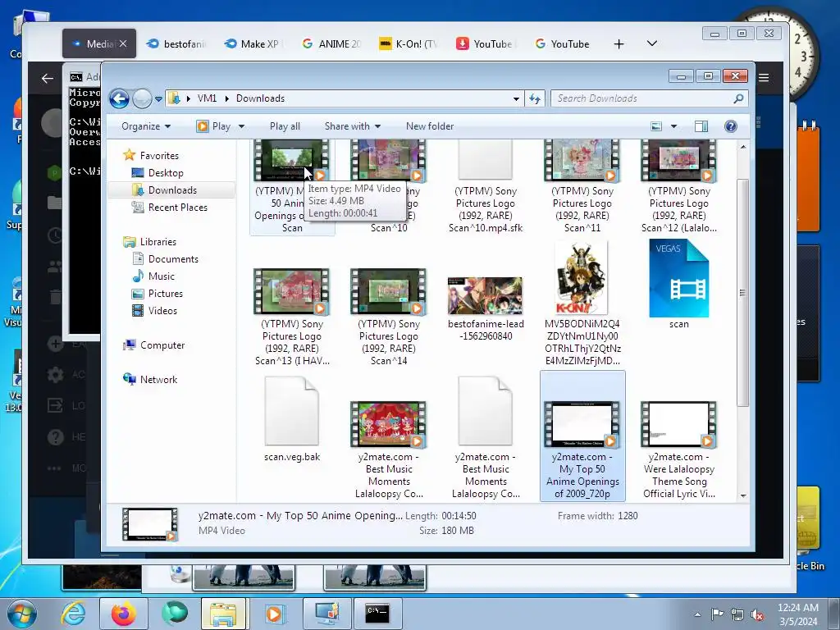Click the browser back arrow

tap(47, 79)
